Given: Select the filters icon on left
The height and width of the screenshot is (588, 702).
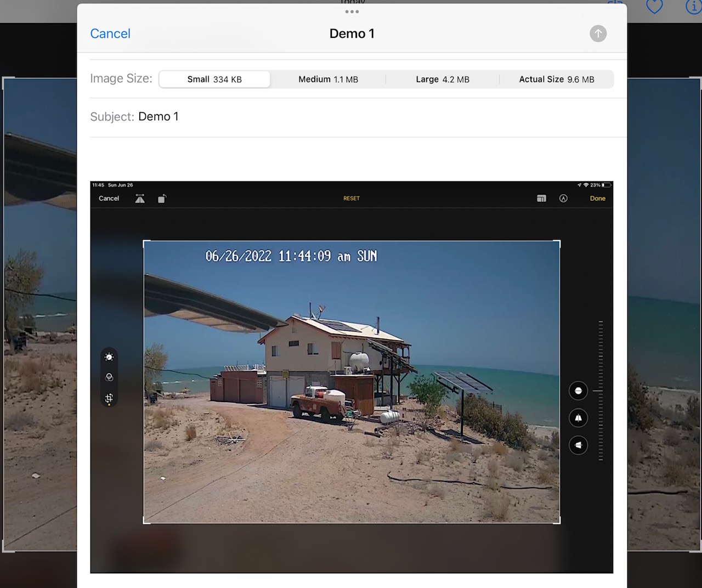Looking at the screenshot, I should (x=109, y=377).
